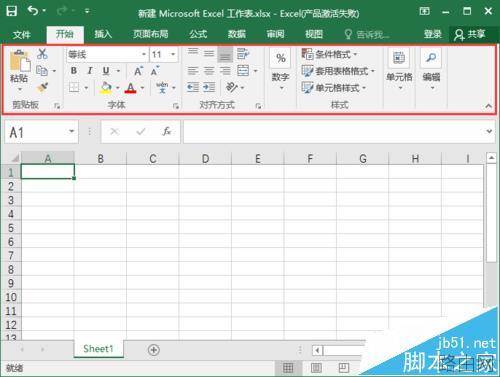
Task: Activate the format painter brush
Action: tap(42, 88)
